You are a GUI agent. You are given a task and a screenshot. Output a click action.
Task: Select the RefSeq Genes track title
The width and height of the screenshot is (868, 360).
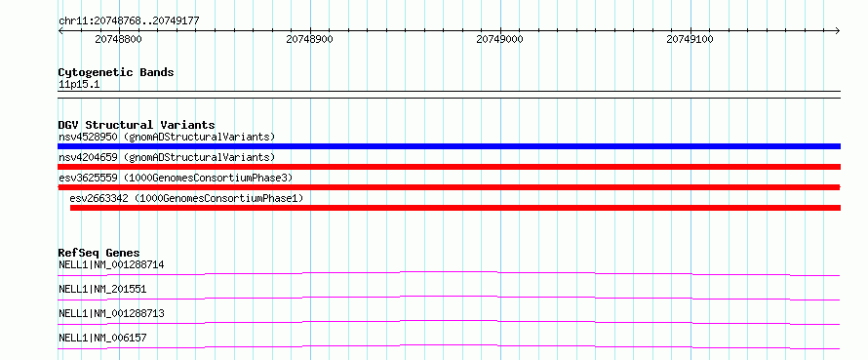99,253
